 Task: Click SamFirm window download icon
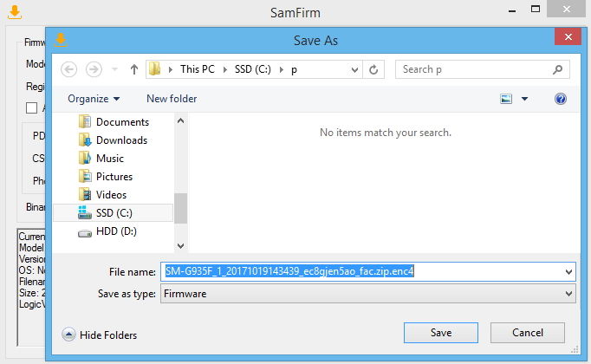point(15,12)
